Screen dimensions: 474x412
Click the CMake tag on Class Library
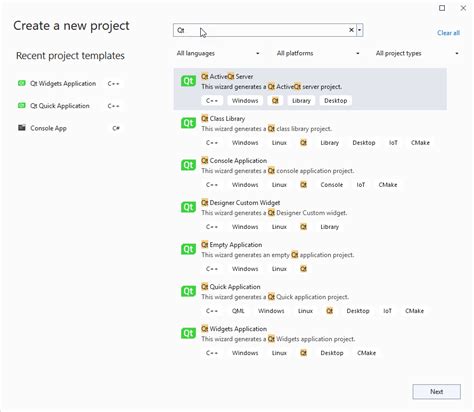click(420, 143)
